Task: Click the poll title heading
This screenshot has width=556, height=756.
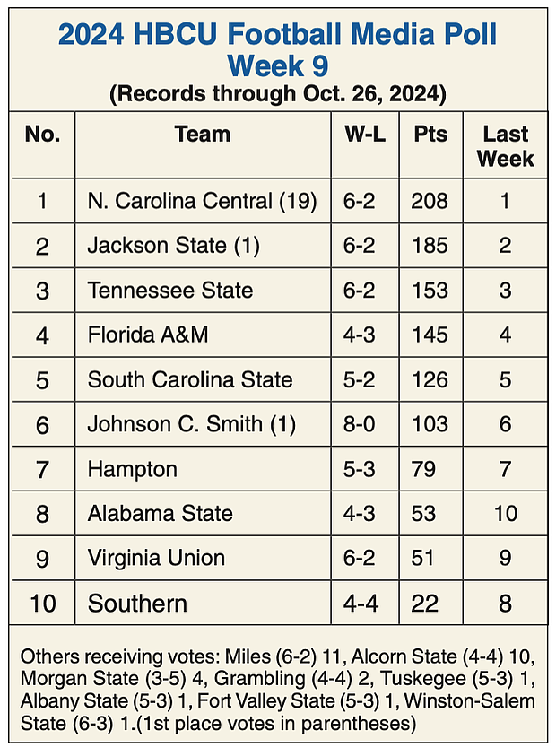Action: (278, 49)
